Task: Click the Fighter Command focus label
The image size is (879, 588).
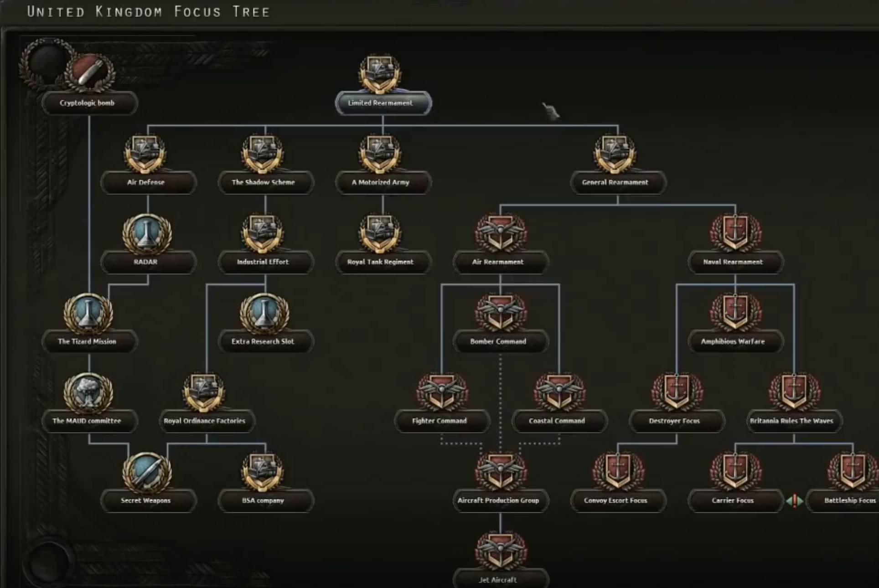Action: click(x=440, y=421)
